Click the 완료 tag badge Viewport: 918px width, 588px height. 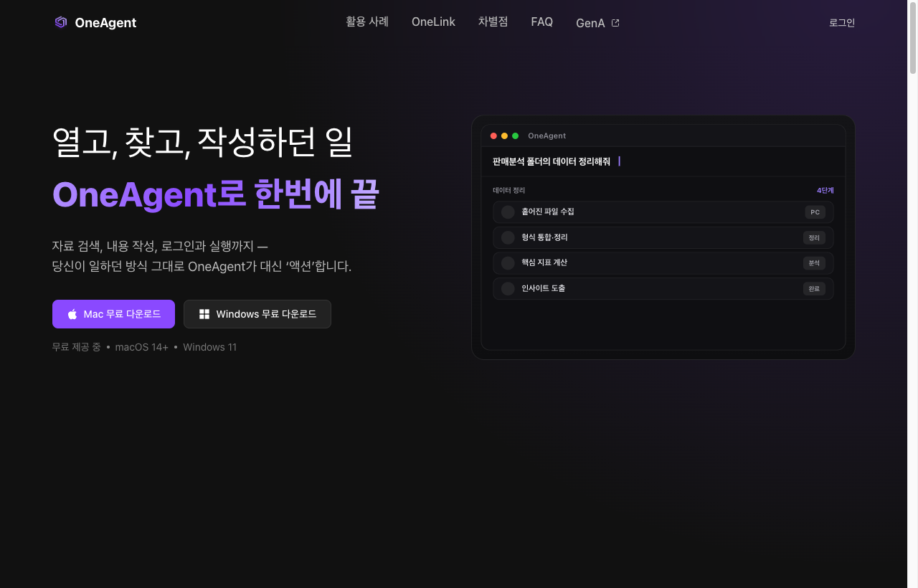point(814,288)
